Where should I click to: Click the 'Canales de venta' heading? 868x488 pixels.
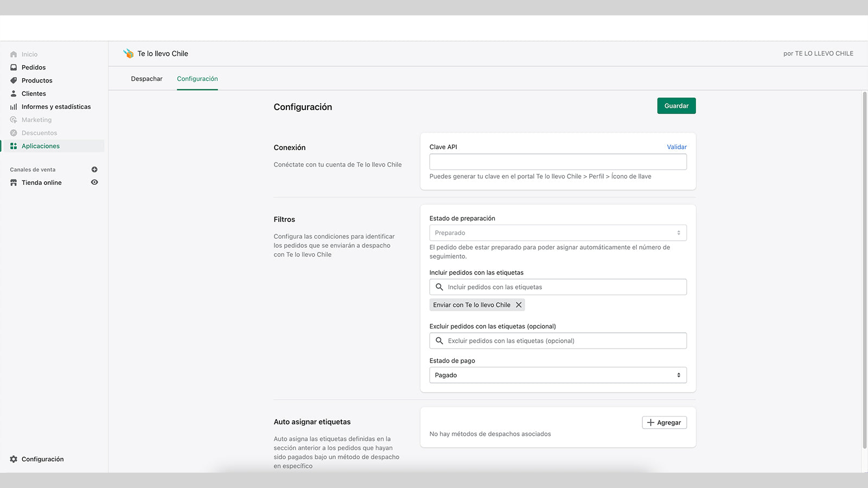point(33,170)
